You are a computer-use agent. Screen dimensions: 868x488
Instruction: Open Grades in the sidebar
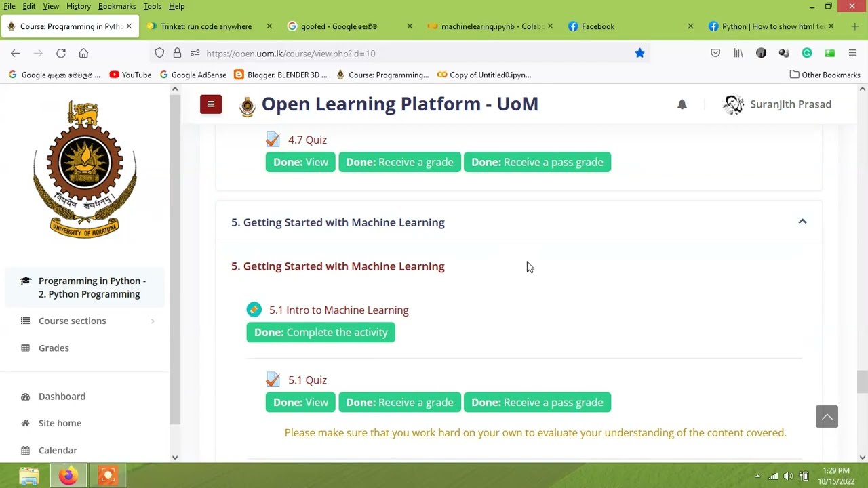(54, 348)
